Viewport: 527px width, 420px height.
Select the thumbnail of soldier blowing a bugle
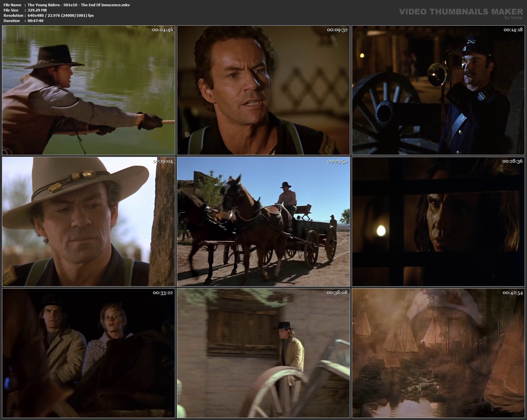click(x=438, y=90)
